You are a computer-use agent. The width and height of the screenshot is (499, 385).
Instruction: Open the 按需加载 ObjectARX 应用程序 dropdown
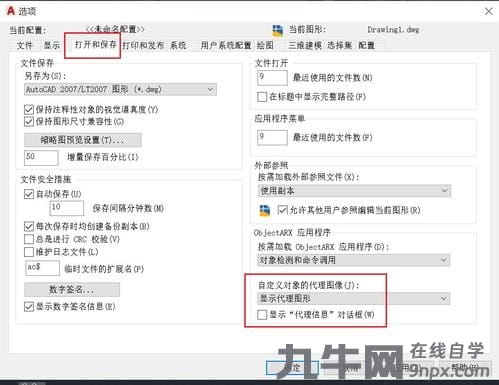[354, 260]
